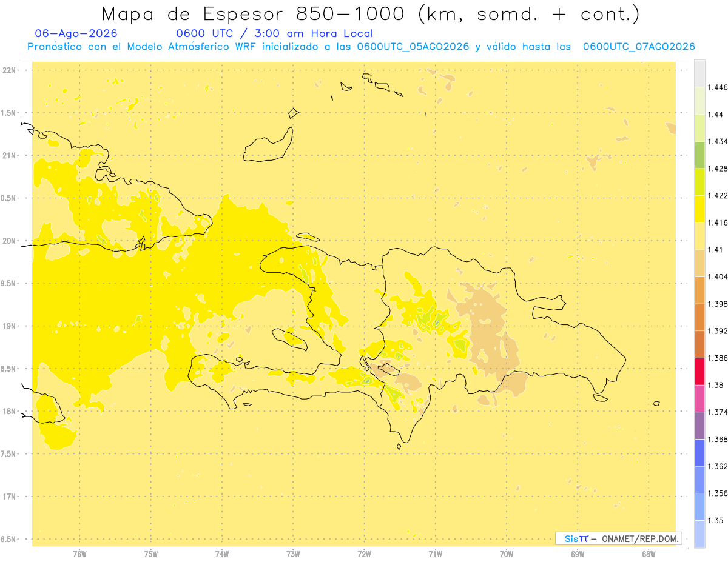Click the colorbar value label "1.392"
Image resolution: width=728 pixels, height=562 pixels.
pyautogui.click(x=718, y=331)
